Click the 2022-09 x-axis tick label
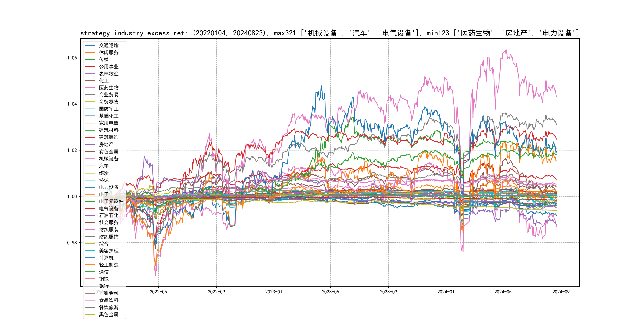Screen dimensions: 644x322 [x=216, y=292]
